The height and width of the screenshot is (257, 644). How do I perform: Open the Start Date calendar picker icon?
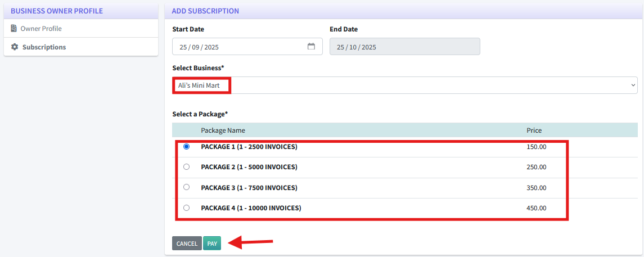pos(311,47)
